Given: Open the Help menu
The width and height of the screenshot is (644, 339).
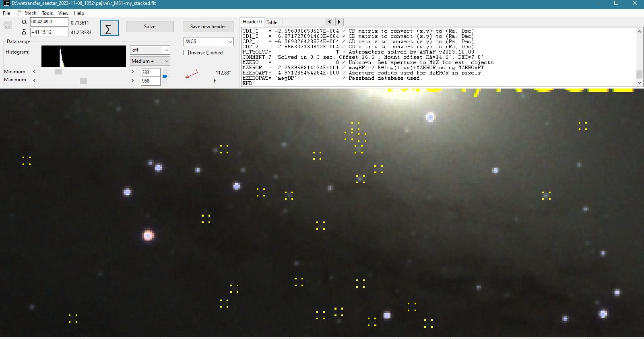Looking at the screenshot, I should pos(79,13).
